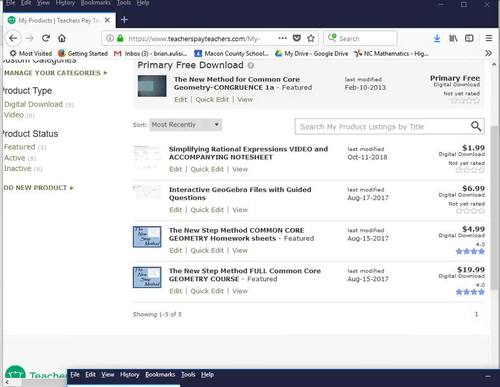
Task: Open View menu in lower window
Action: click(x=108, y=375)
